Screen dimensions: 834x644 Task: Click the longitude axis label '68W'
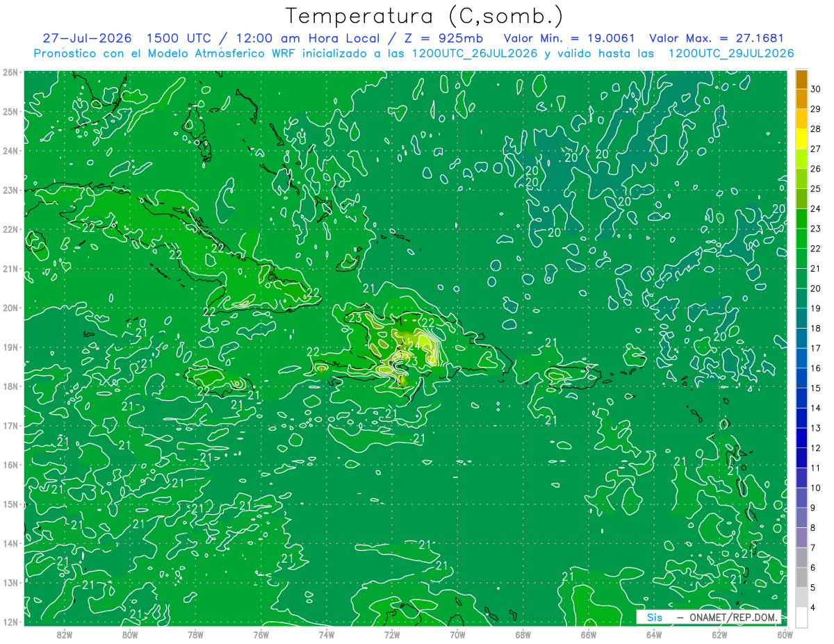pyautogui.click(x=523, y=634)
